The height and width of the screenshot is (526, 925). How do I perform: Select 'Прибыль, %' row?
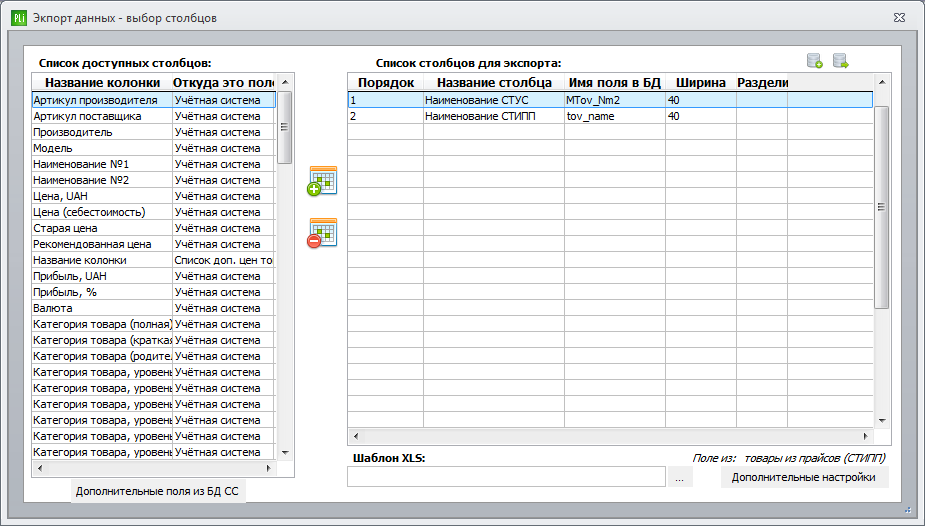[x=153, y=292]
